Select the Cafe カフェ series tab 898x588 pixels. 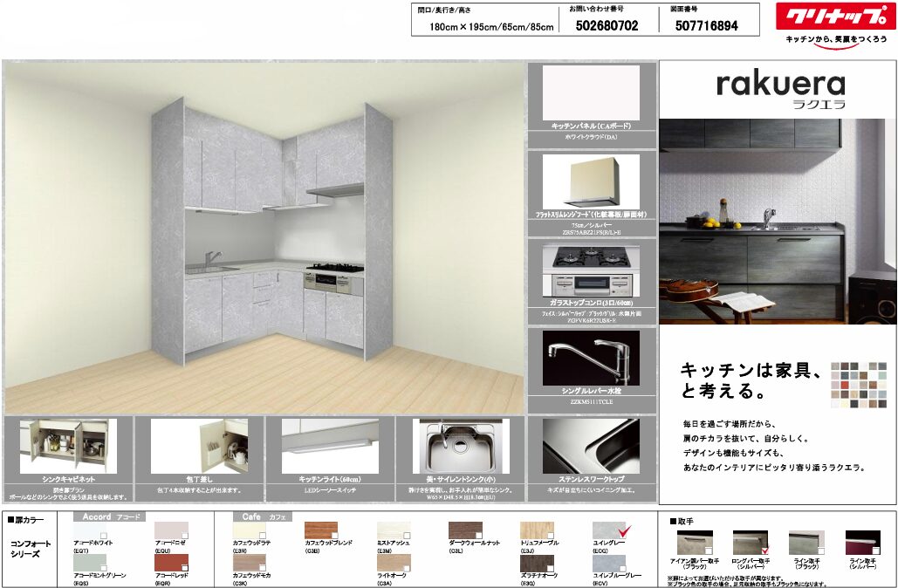click(263, 516)
